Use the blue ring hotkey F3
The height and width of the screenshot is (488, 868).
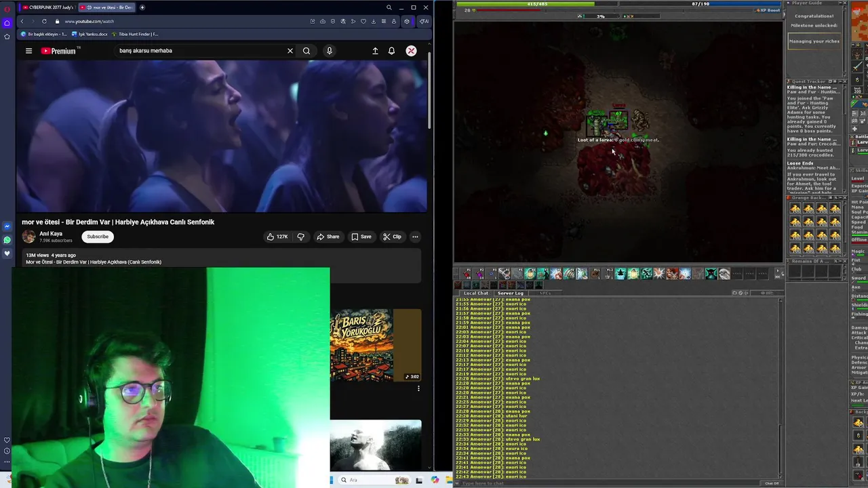pyautogui.click(x=492, y=273)
